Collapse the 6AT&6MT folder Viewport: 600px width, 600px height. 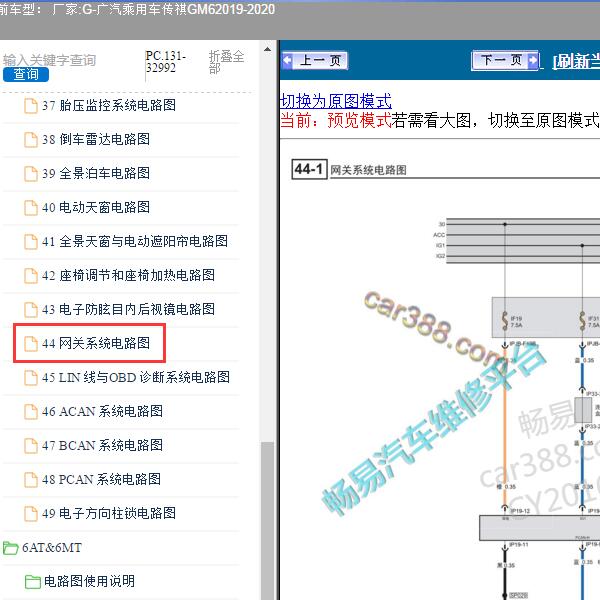click(10, 548)
